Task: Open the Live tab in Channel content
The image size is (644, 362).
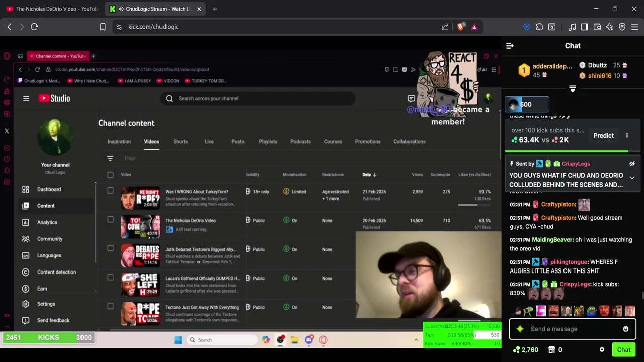Action: [209, 142]
